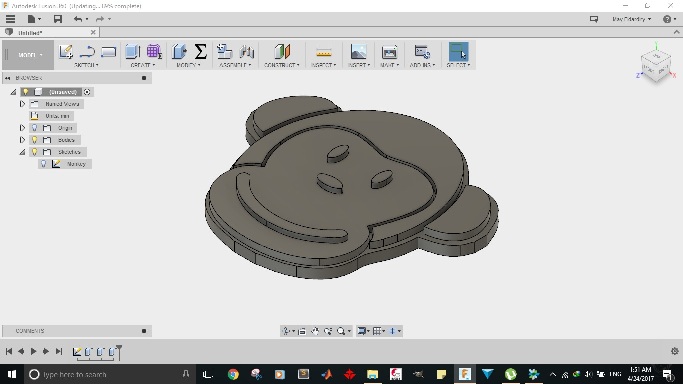
Task: Select the Offset Plane construct tool
Action: (282, 51)
